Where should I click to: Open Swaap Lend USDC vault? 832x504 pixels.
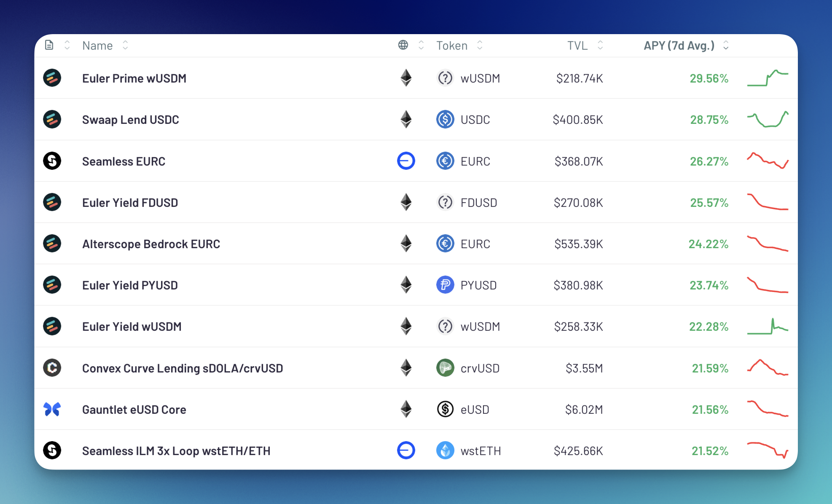(x=131, y=120)
